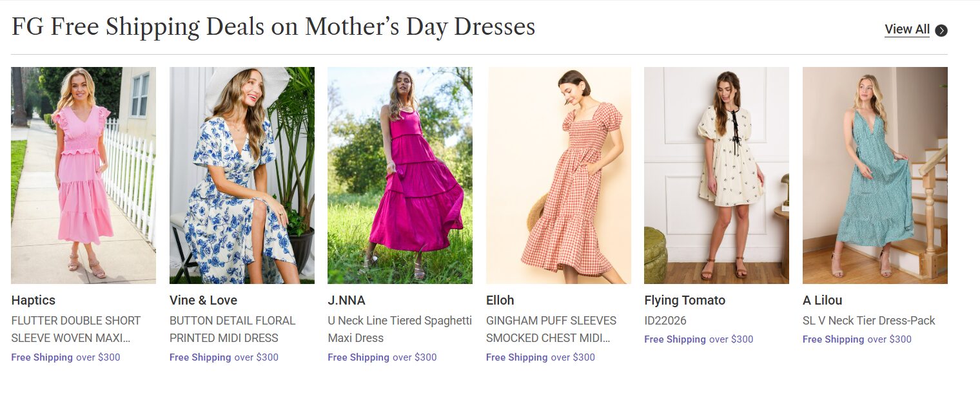The image size is (980, 407).
Task: Open Button Detail Floral Printed Midi Dress title
Action: click(x=233, y=329)
